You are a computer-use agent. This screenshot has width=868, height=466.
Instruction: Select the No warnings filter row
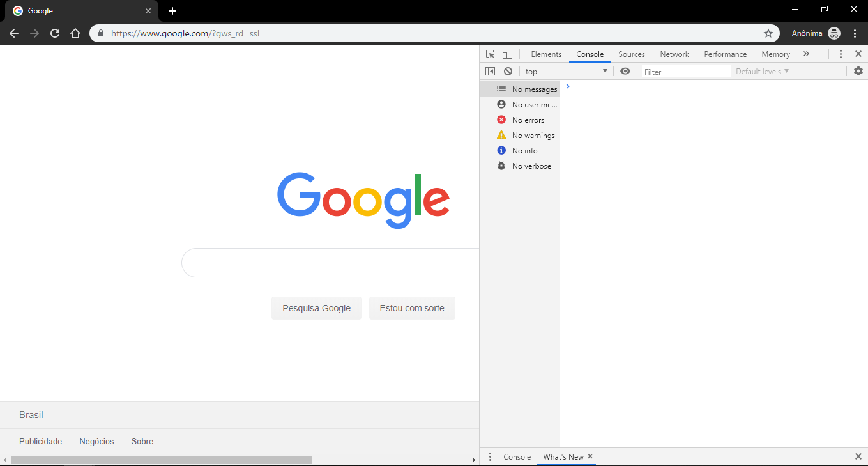click(519, 136)
